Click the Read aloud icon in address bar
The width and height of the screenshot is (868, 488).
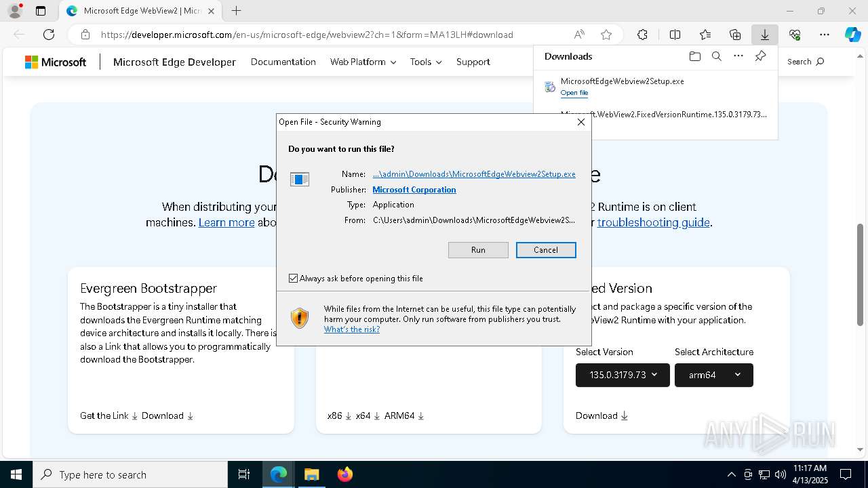coord(579,35)
